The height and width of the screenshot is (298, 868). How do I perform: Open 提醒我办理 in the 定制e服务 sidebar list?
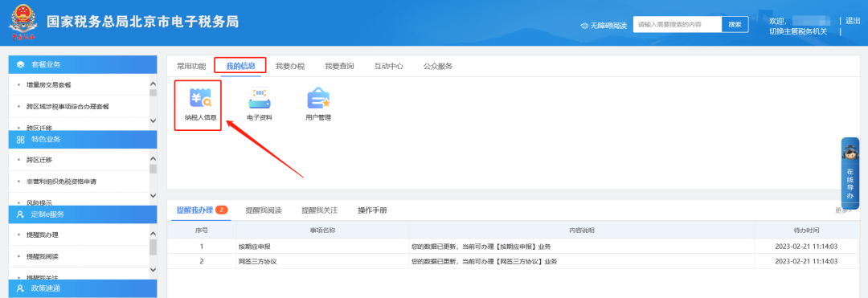[x=43, y=235]
